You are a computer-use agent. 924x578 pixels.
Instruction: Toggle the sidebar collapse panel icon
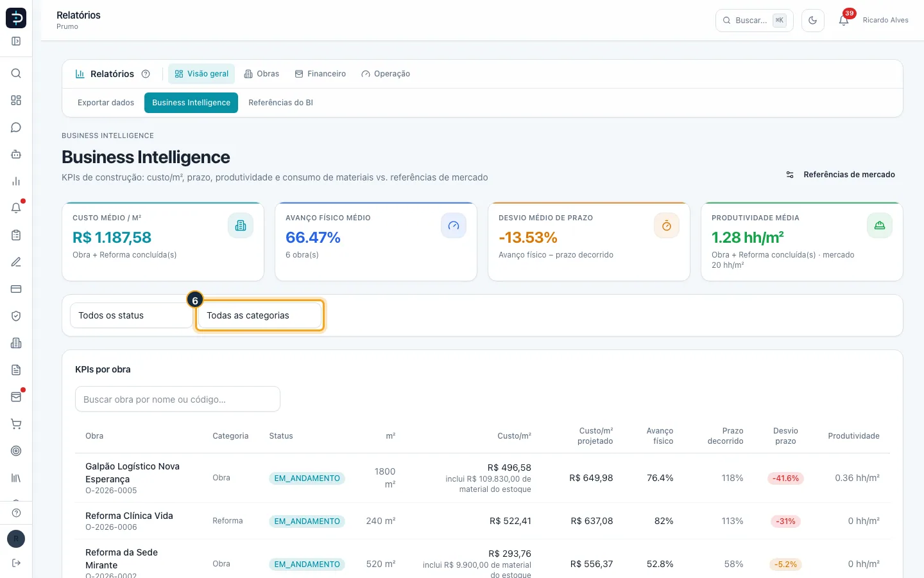coord(16,41)
